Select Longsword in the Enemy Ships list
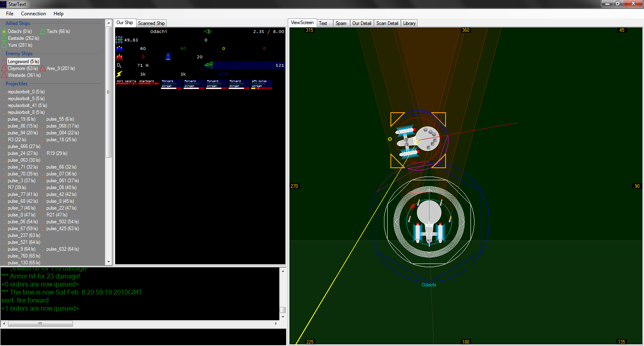This screenshot has width=644, height=346. tap(23, 62)
